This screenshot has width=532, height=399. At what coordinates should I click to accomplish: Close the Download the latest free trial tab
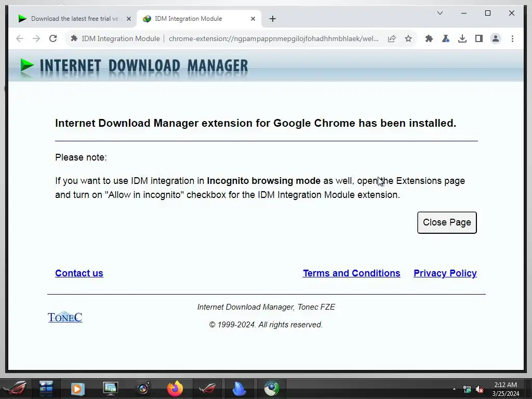pyautogui.click(x=129, y=19)
